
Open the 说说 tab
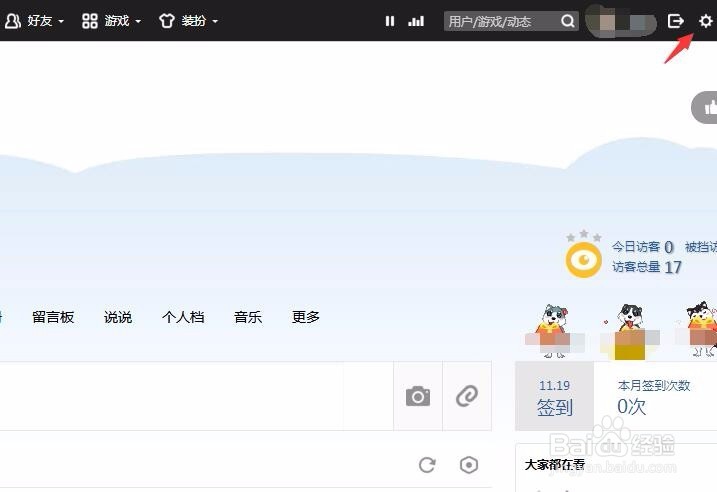(x=118, y=317)
